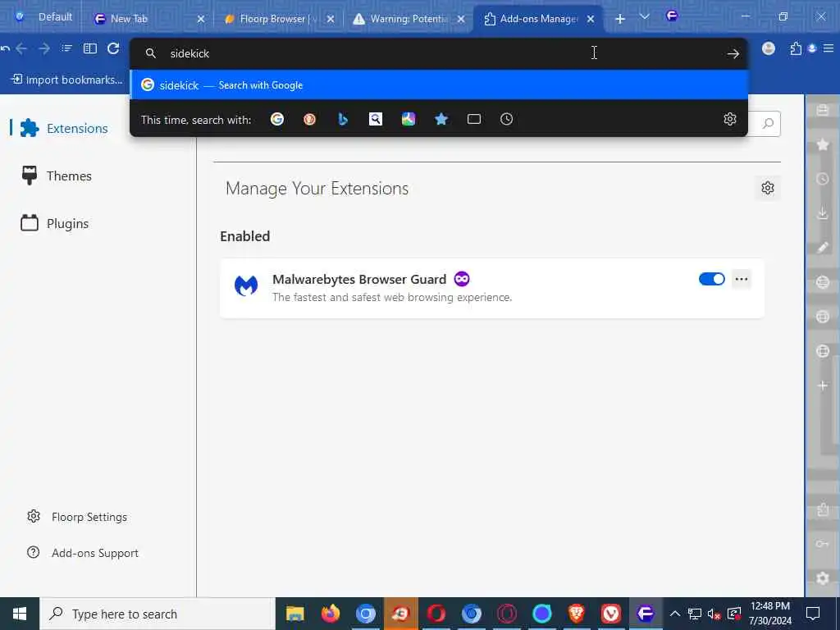
Task: Open downloads in right browser sidebar
Action: (x=823, y=213)
